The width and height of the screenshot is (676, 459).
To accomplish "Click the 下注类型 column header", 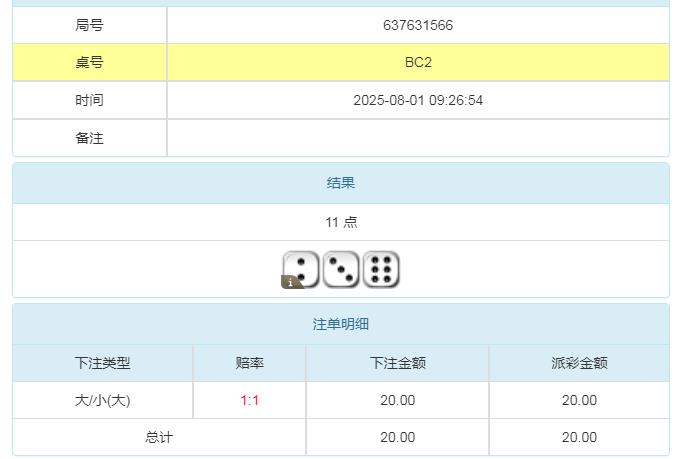I will (x=102, y=363).
